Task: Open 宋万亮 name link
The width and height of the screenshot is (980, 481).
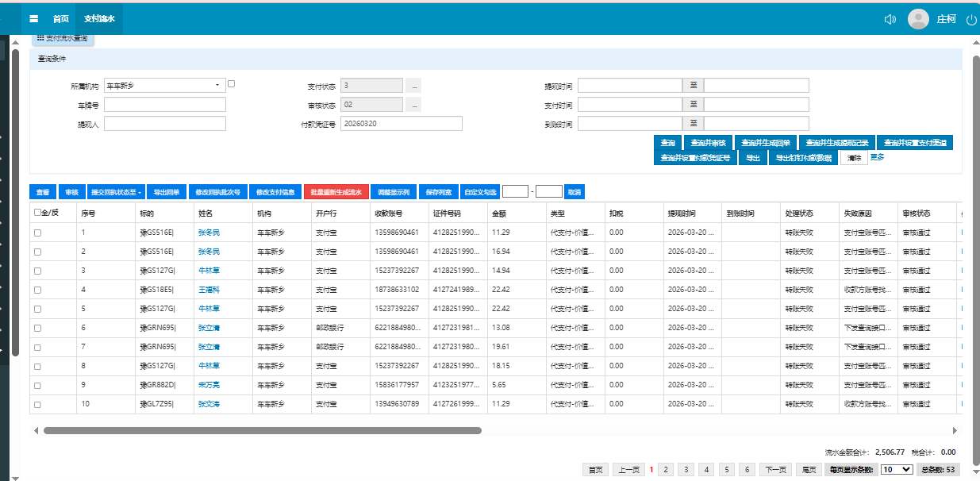Action: pos(209,384)
